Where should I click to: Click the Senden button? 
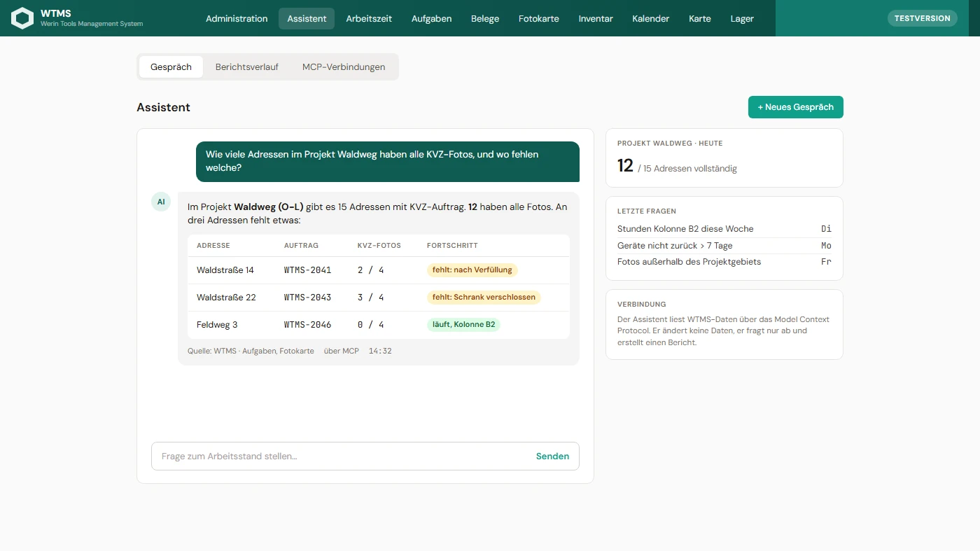click(552, 456)
